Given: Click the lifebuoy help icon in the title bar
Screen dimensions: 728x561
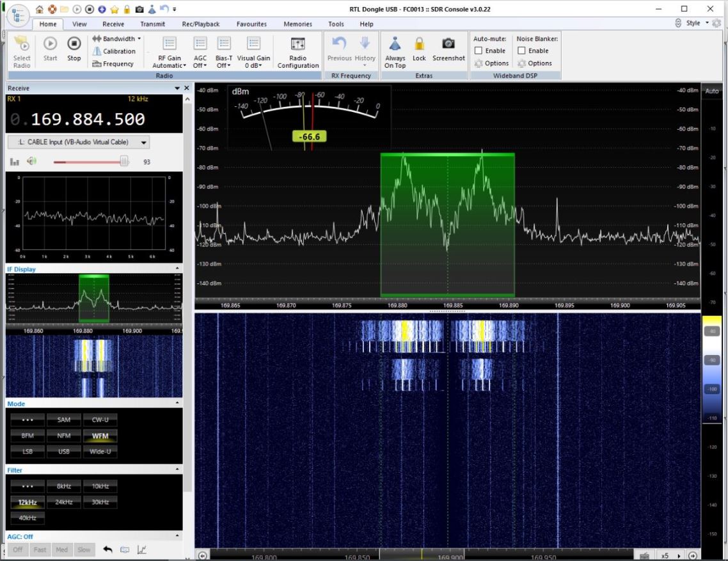Looking at the screenshot, I should [52, 10].
